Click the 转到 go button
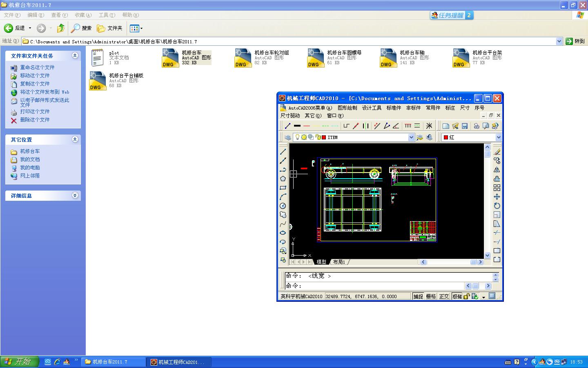 (575, 41)
